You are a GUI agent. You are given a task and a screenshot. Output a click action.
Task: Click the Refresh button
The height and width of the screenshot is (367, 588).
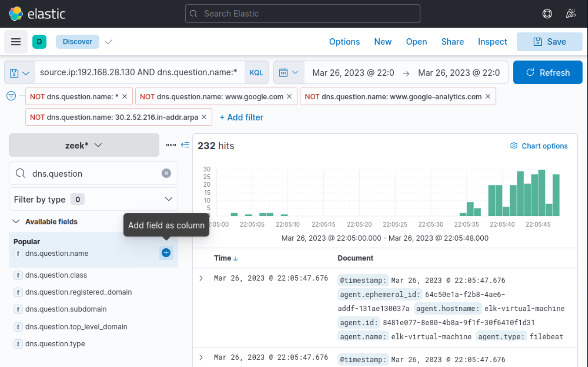pos(548,72)
